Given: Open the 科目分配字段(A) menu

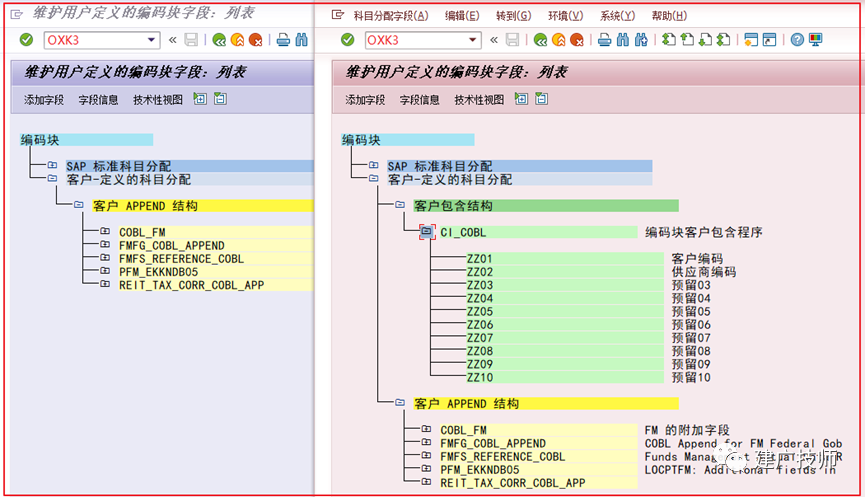Looking at the screenshot, I should [391, 16].
